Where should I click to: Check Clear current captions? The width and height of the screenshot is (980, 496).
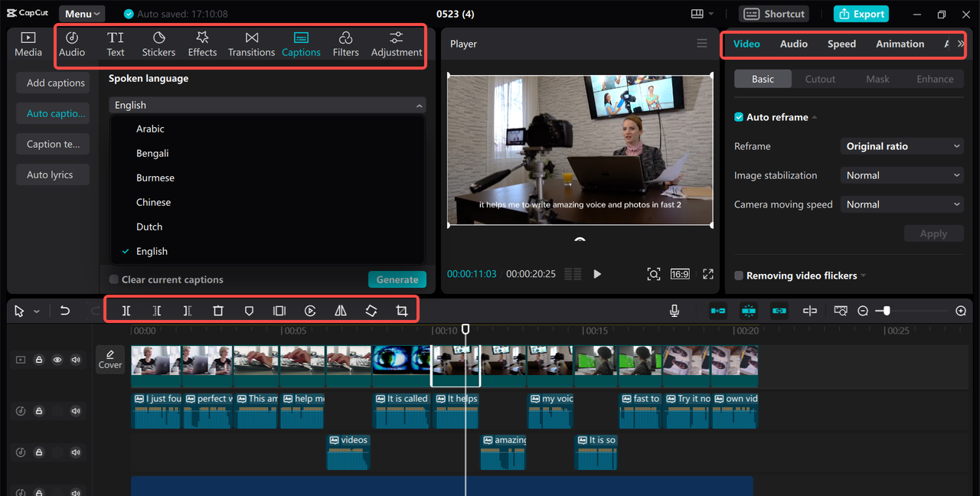tap(114, 279)
